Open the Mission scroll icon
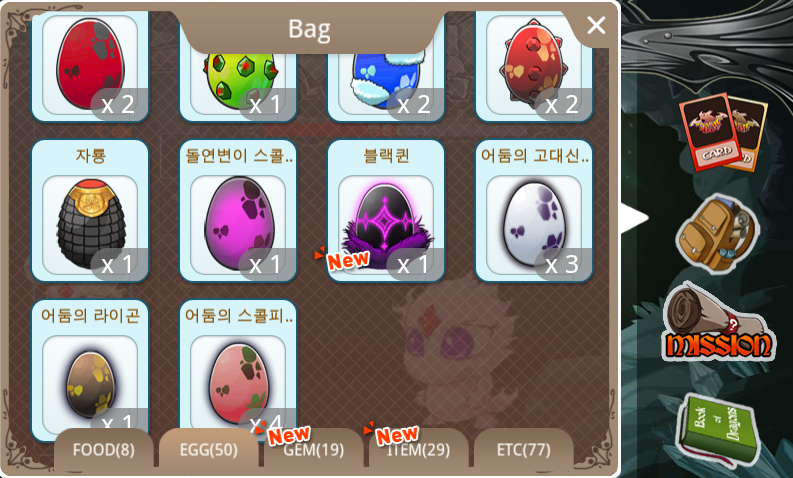This screenshot has width=793, height=478. (x=719, y=323)
